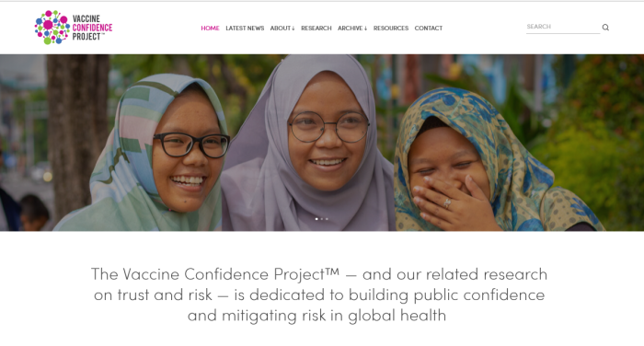Go to the Home page
Image resolution: width=644 pixels, height=346 pixels.
(x=210, y=28)
